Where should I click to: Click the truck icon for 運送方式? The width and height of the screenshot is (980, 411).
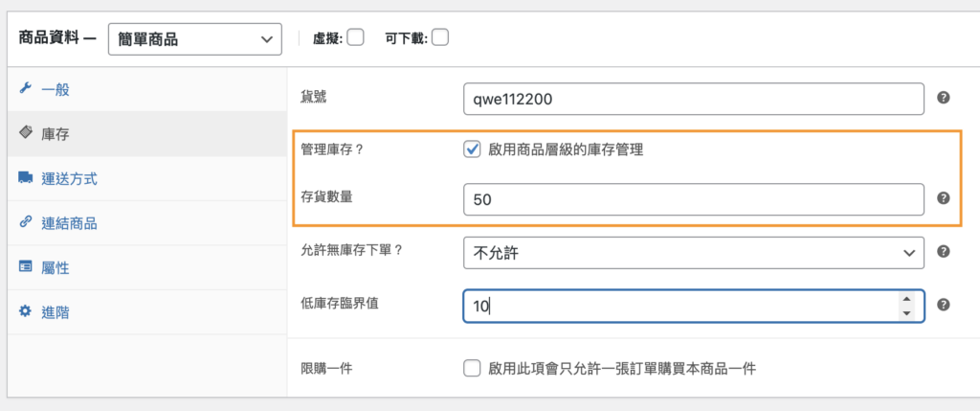click(25, 177)
